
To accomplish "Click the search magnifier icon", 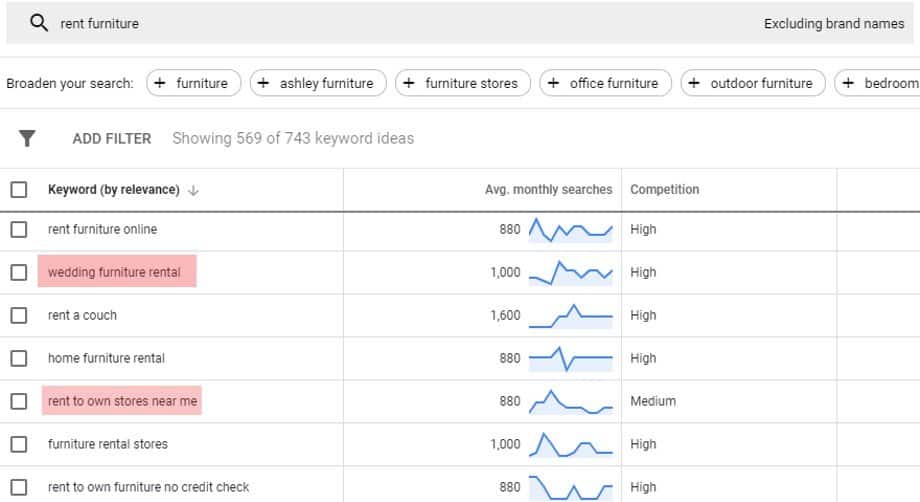I will tap(39, 23).
